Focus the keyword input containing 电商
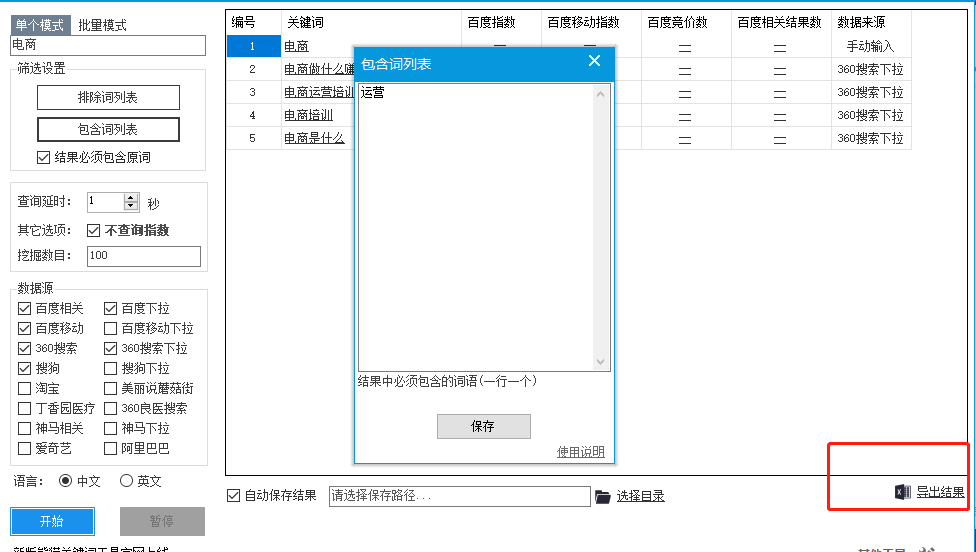The width and height of the screenshot is (976, 552). [108, 45]
